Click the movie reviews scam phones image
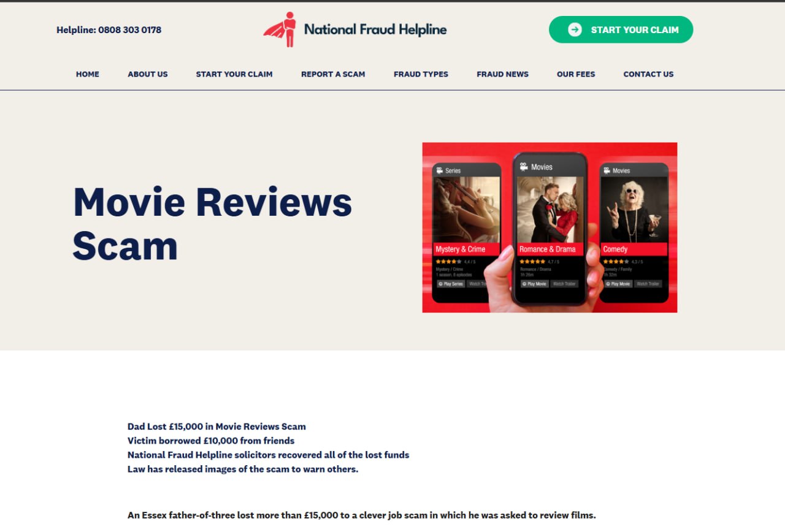 pos(549,227)
